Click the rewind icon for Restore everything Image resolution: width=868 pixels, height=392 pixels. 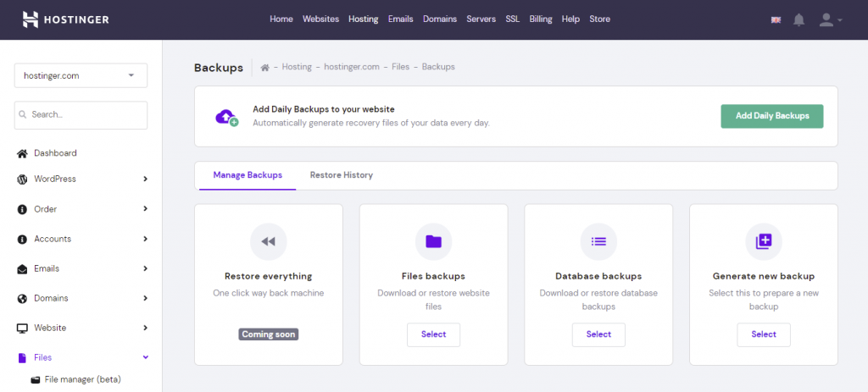(269, 241)
